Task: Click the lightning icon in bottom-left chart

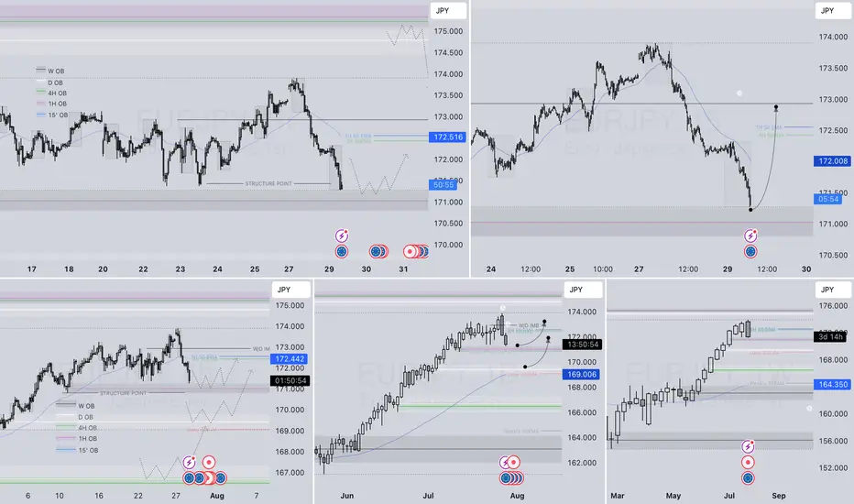Action: coord(189,463)
